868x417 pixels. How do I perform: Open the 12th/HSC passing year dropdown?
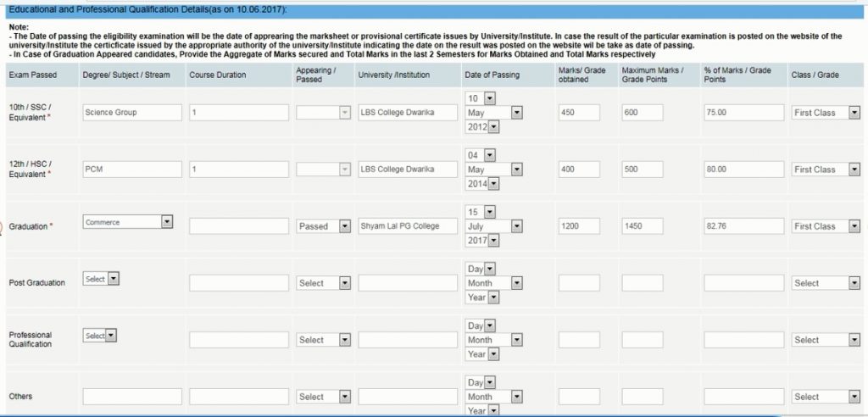(482, 184)
